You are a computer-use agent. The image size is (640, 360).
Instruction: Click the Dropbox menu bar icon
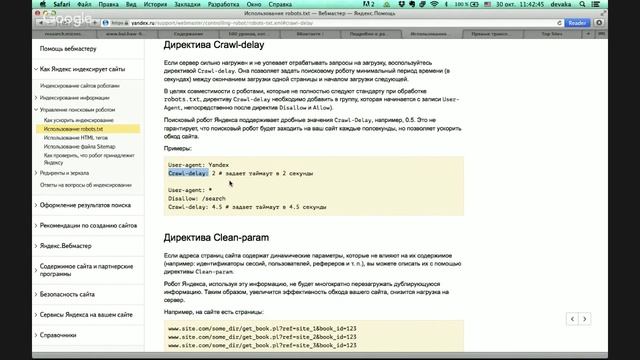(x=402, y=4)
